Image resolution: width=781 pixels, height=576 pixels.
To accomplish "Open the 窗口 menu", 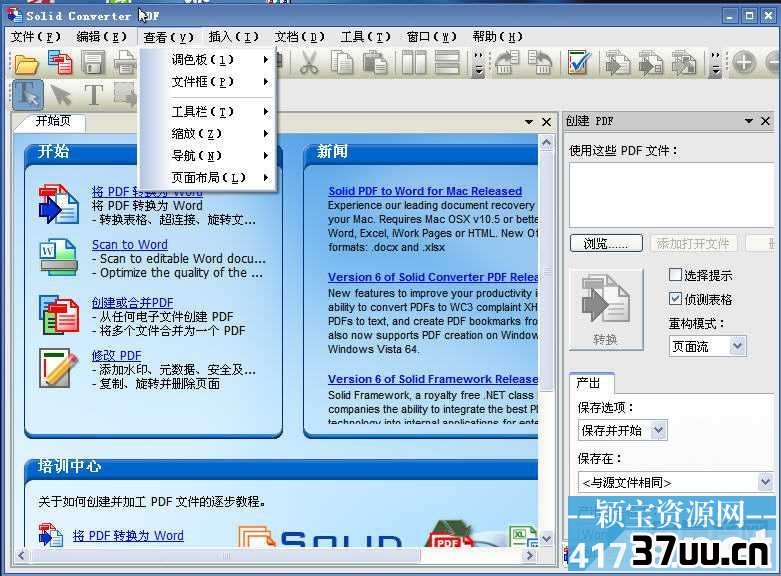I will click(x=431, y=37).
